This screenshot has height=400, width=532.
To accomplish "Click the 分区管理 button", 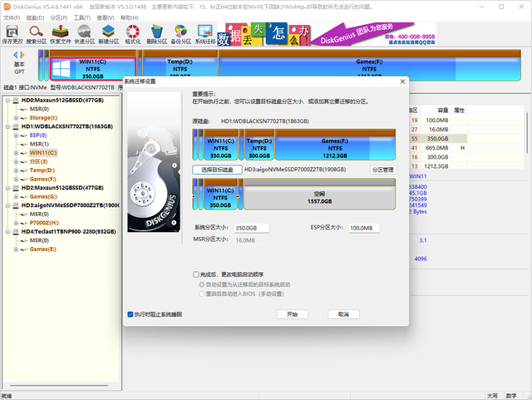I will click(x=382, y=170).
